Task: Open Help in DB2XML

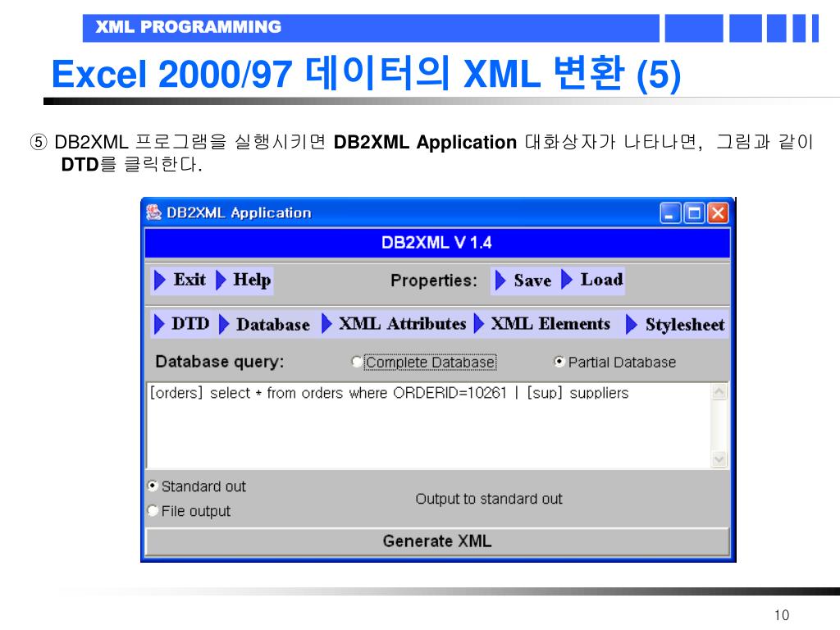Action: 243,281
